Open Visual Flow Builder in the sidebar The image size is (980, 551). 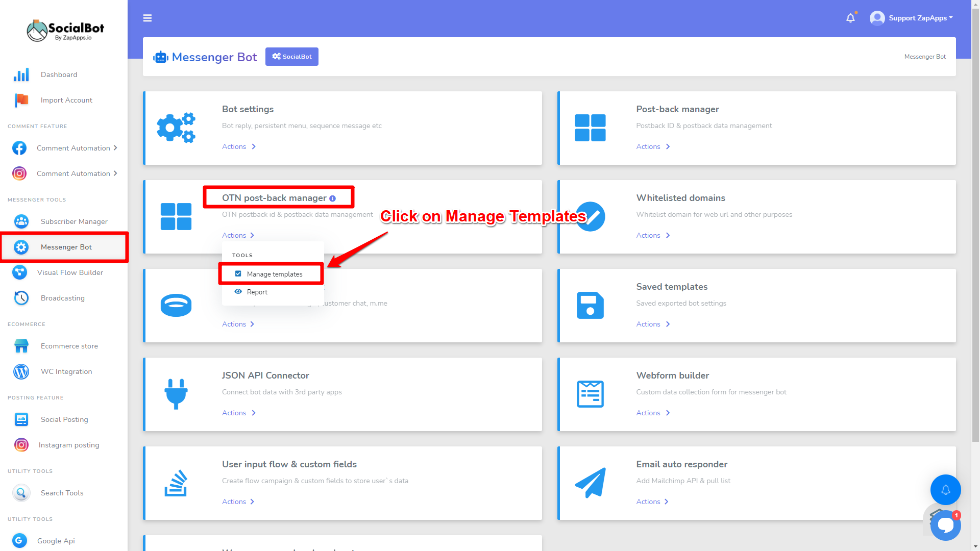click(x=70, y=272)
